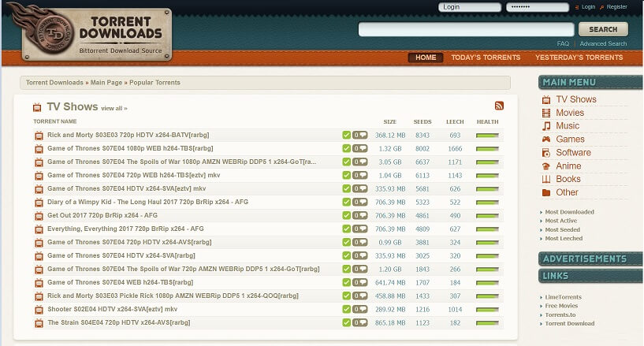Click Books icon in Main Menu
Viewport: 644px width, 346px height.
tap(546, 180)
